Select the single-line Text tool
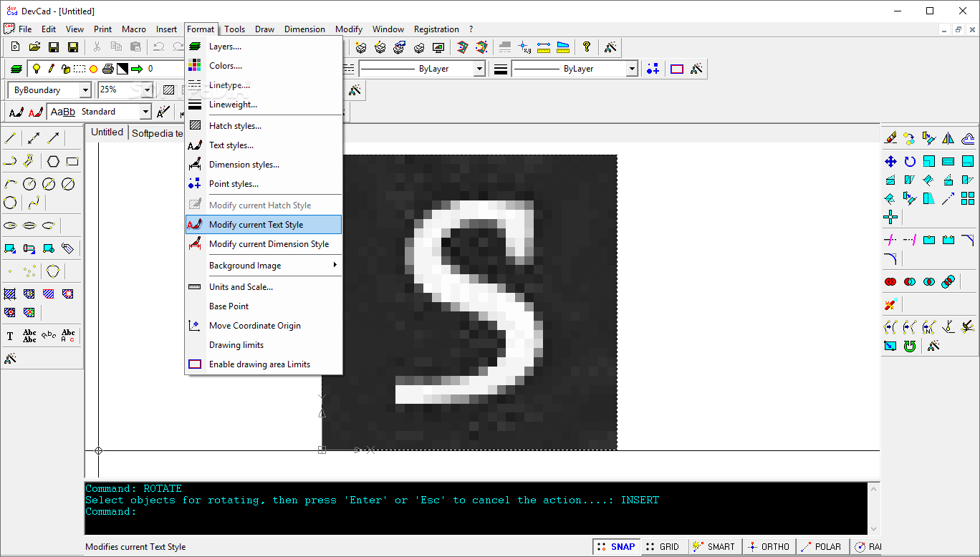This screenshot has height=557, width=980. point(10,336)
